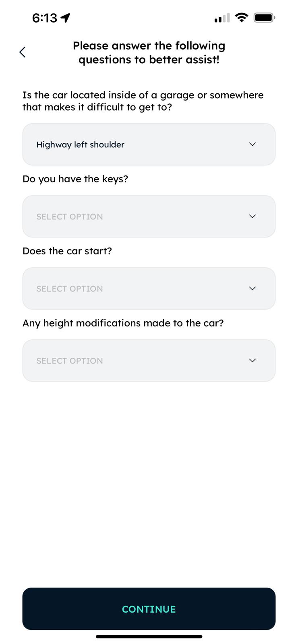Tap the back arrow icon

click(x=23, y=52)
